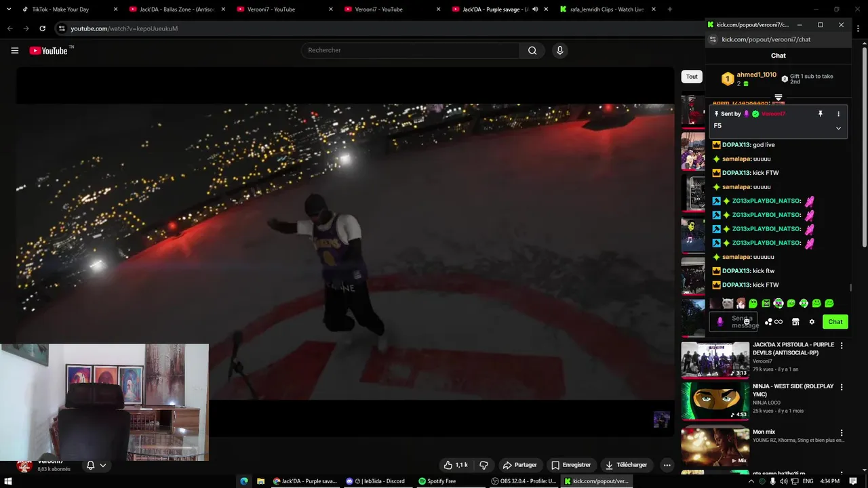Viewport: 868px width, 488px height.
Task: Open volume control in system tray
Action: pos(785,481)
